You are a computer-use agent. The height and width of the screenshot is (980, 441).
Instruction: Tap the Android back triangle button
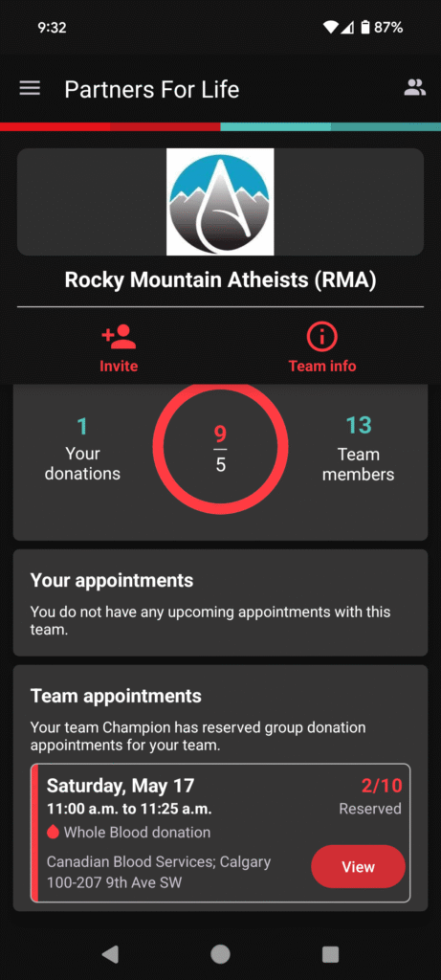tap(110, 954)
